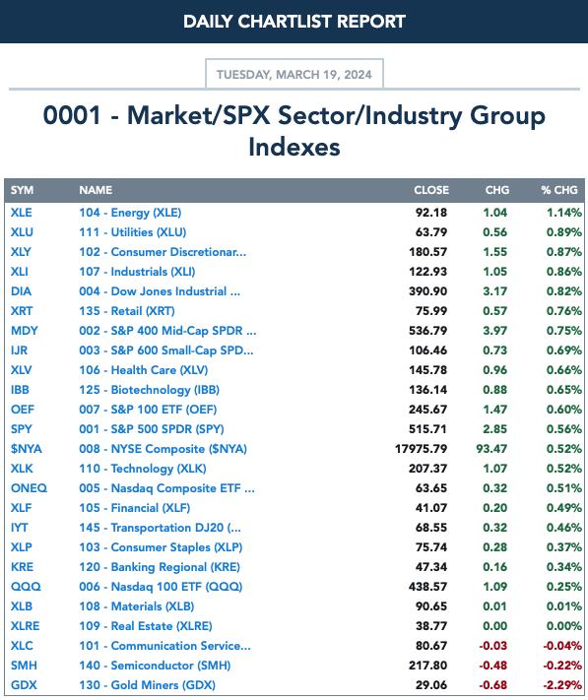Open 008 - NYSE Composite ($NYA) link
The height and width of the screenshot is (700, 588).
(163, 449)
